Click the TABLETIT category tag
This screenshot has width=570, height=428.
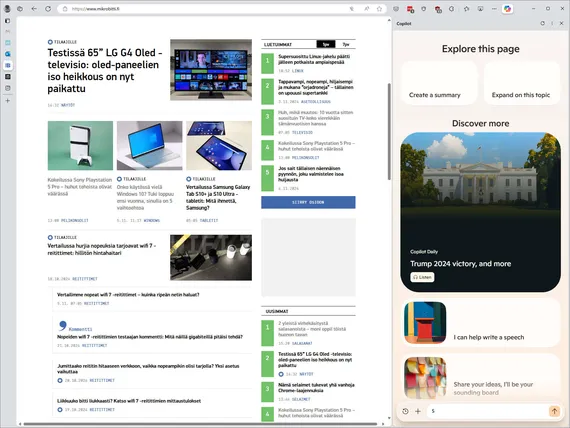[x=209, y=220]
